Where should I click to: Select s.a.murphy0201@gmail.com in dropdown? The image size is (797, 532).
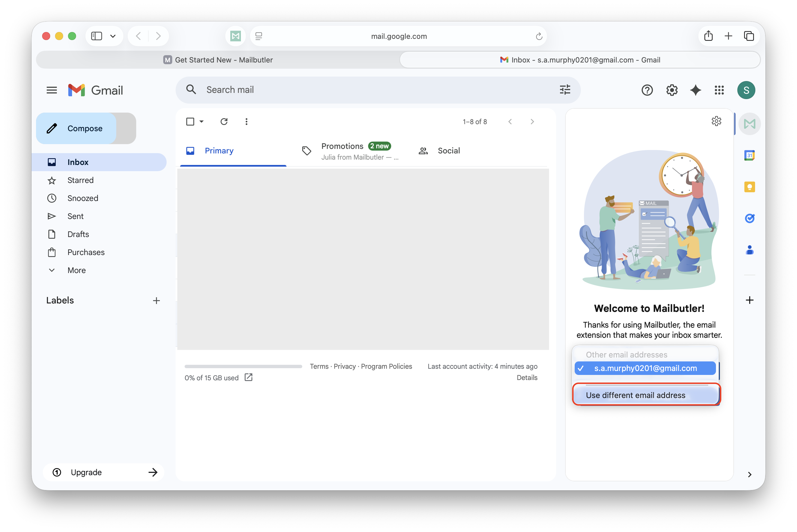[645, 368]
